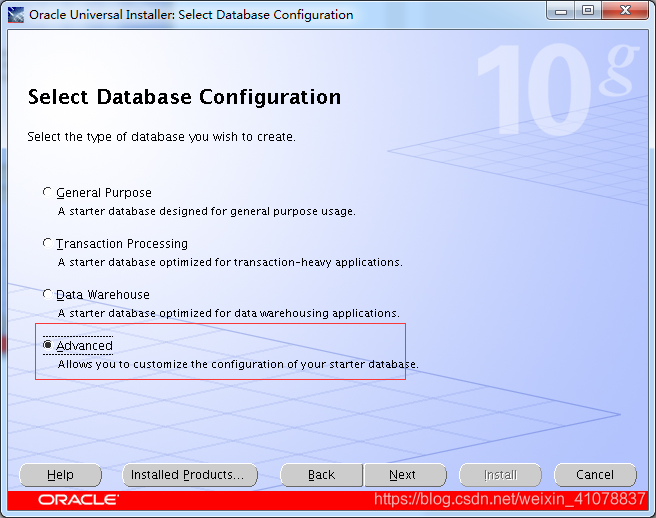This screenshot has width=656, height=518.
Task: Click text 'A starter database designed for general purpose usage.'
Action: pos(207,211)
